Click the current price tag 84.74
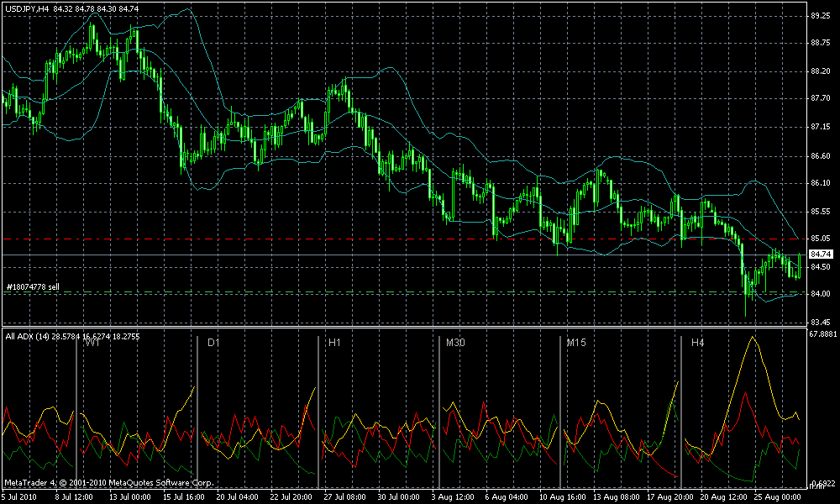 point(821,254)
